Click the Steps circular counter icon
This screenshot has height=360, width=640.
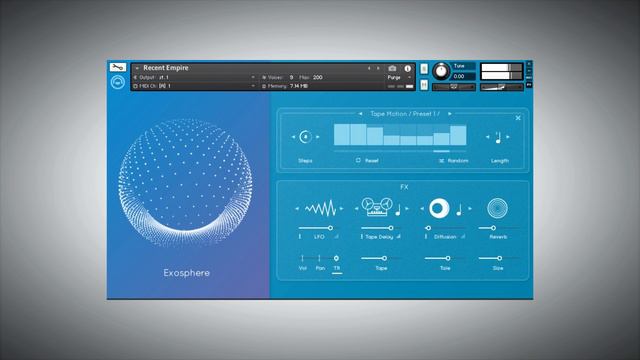(x=305, y=137)
